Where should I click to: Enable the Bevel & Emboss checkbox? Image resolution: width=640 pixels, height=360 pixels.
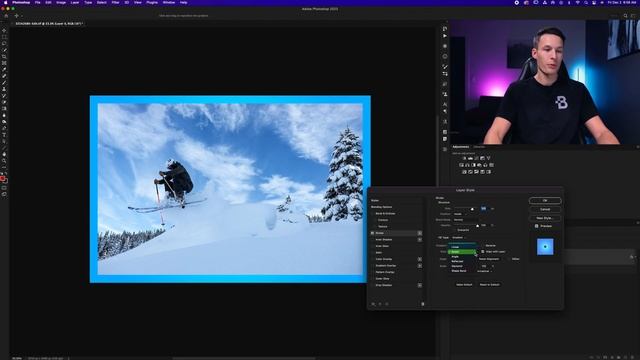pos(373,213)
